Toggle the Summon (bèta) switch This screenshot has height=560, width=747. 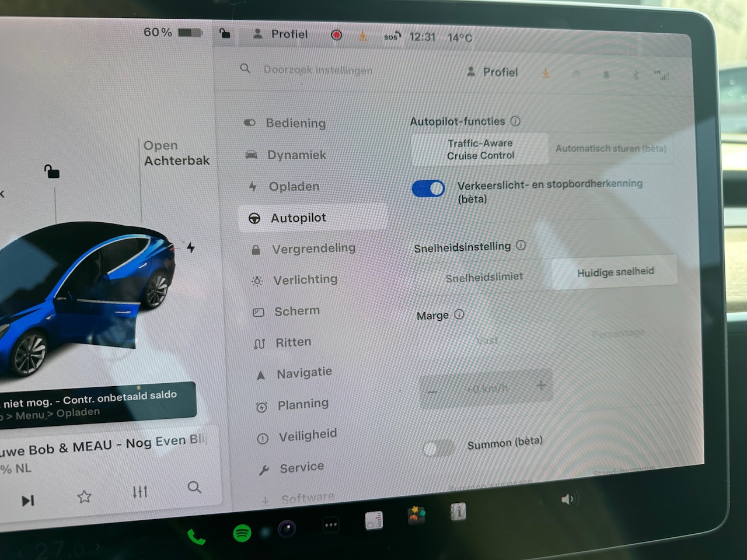[439, 448]
